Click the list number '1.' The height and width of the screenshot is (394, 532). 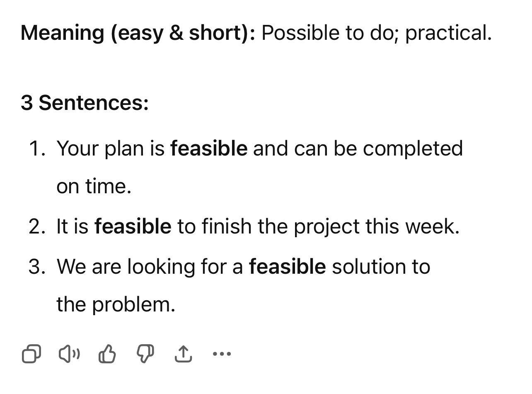37,148
